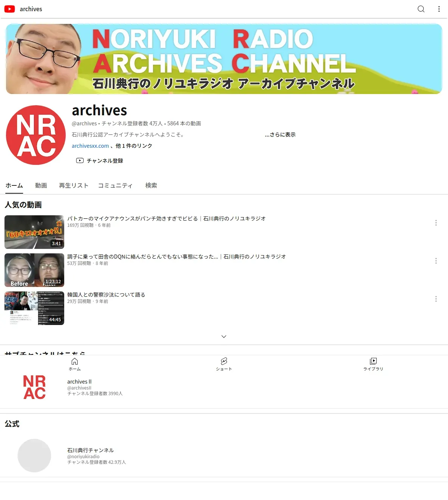Click 169万 回視聴・6 年前 text

(x=89, y=225)
